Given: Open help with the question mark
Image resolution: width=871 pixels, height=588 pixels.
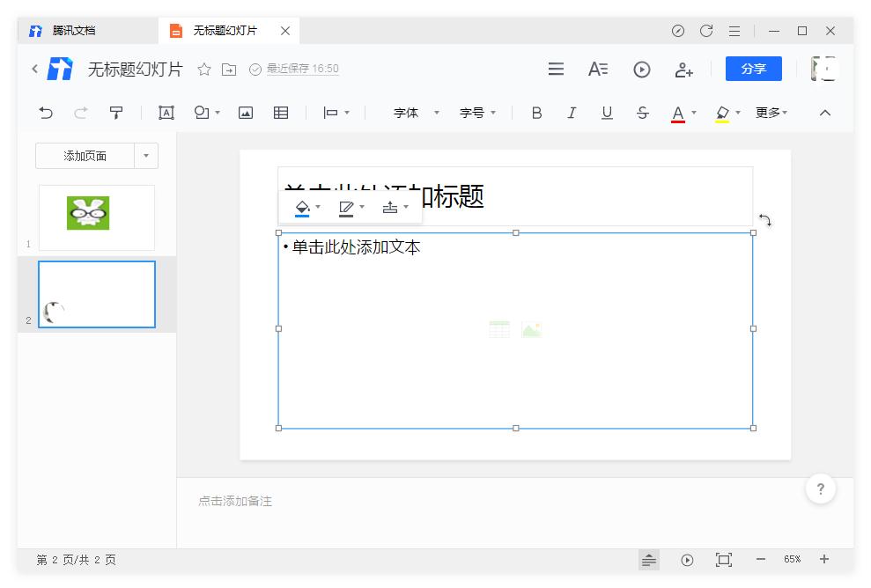Looking at the screenshot, I should pos(821,489).
